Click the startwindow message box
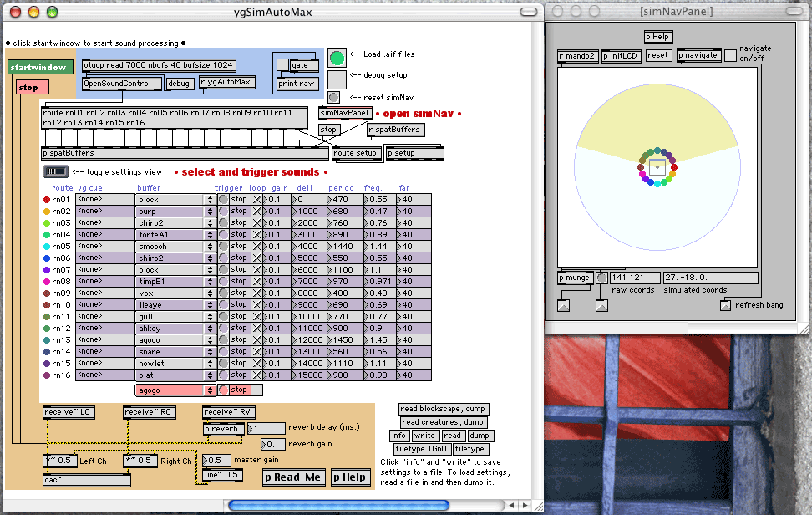Image resolution: width=812 pixels, height=515 pixels. coord(40,68)
